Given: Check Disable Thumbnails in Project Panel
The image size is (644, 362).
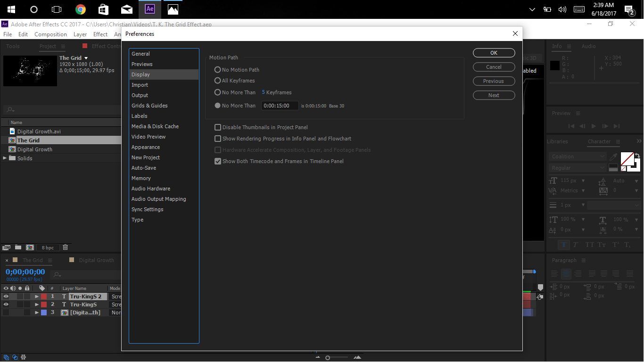Looking at the screenshot, I should point(218,127).
